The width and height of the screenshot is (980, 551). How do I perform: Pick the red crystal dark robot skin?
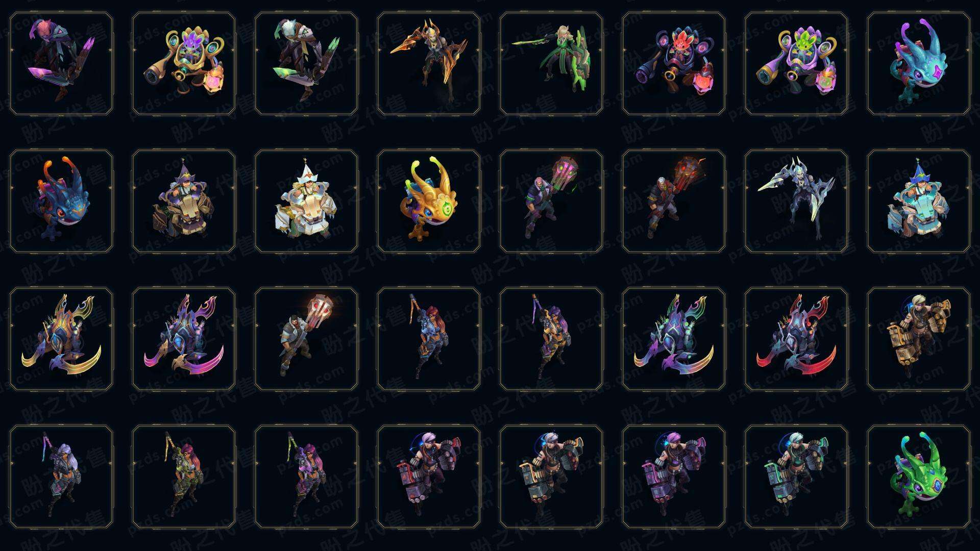coord(674,64)
